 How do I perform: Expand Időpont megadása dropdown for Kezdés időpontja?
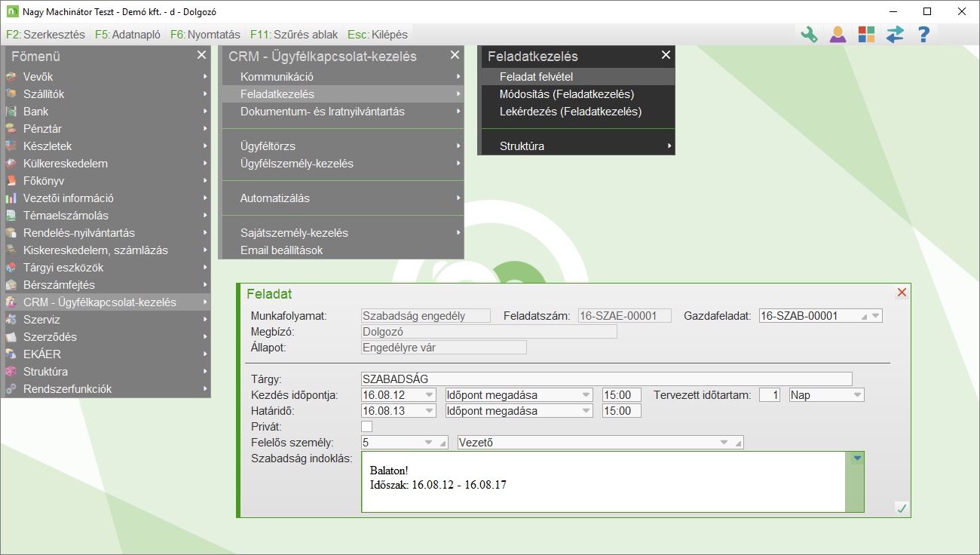pyautogui.click(x=586, y=394)
